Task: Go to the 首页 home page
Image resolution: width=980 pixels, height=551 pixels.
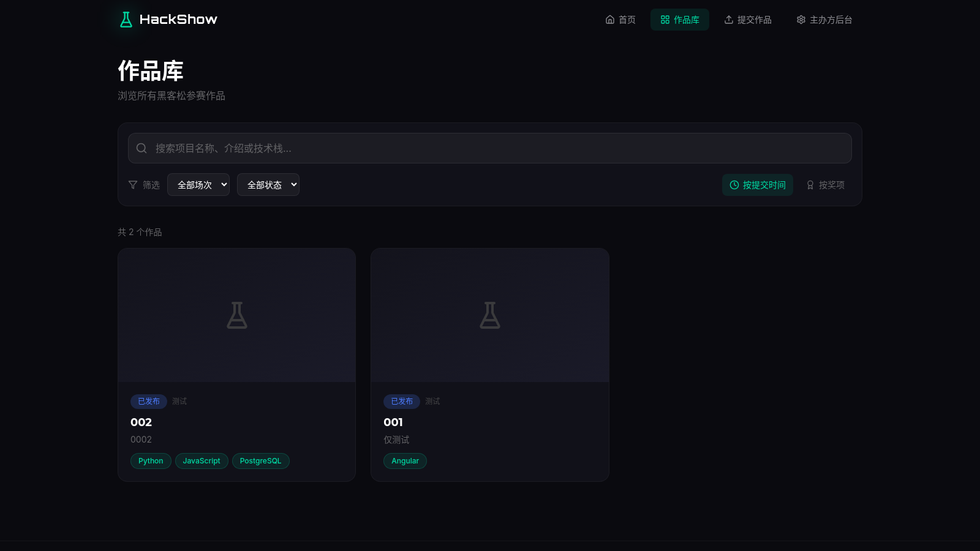Action: 620,20
